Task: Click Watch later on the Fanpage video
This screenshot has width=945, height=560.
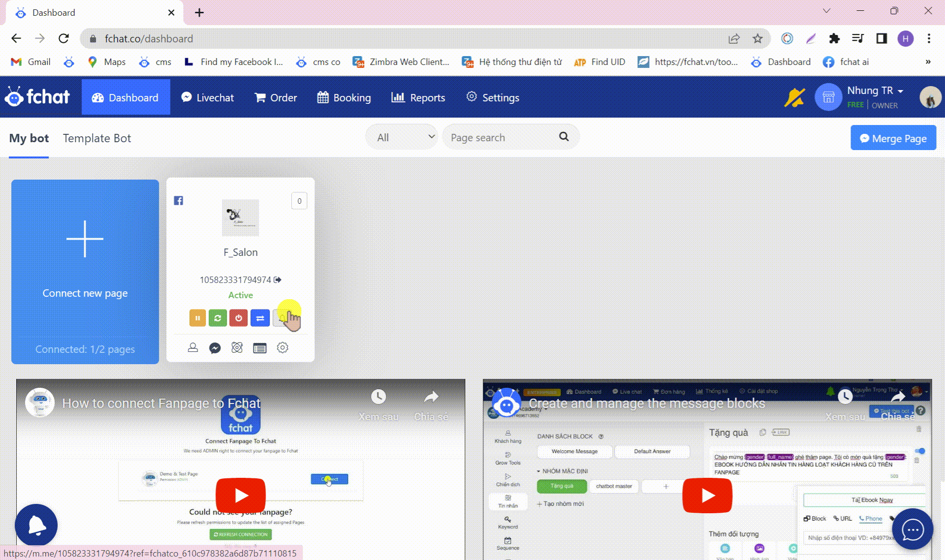Action: [x=378, y=404]
